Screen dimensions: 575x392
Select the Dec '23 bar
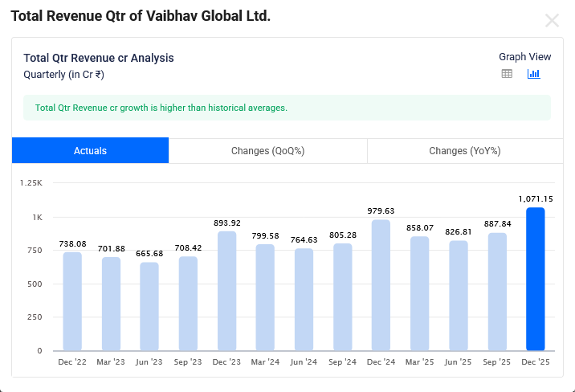[227, 292]
